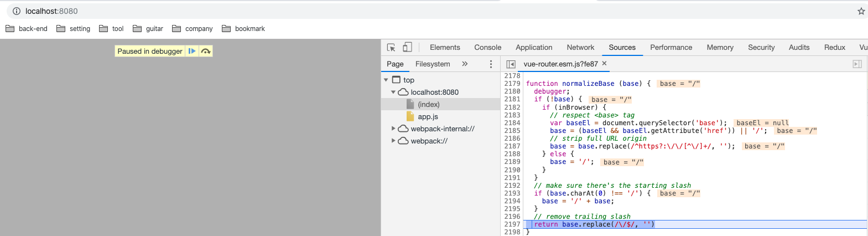Open the Audits tab
The width and height of the screenshot is (868, 236).
[x=799, y=48]
